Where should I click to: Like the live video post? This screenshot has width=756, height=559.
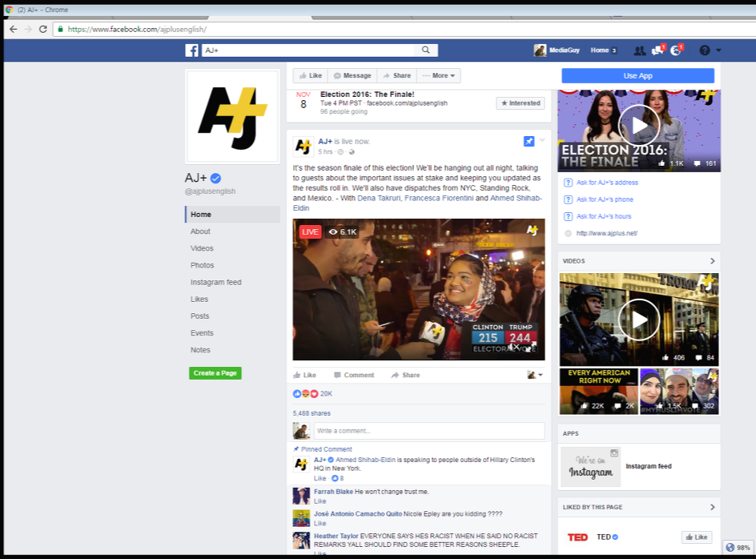point(304,375)
